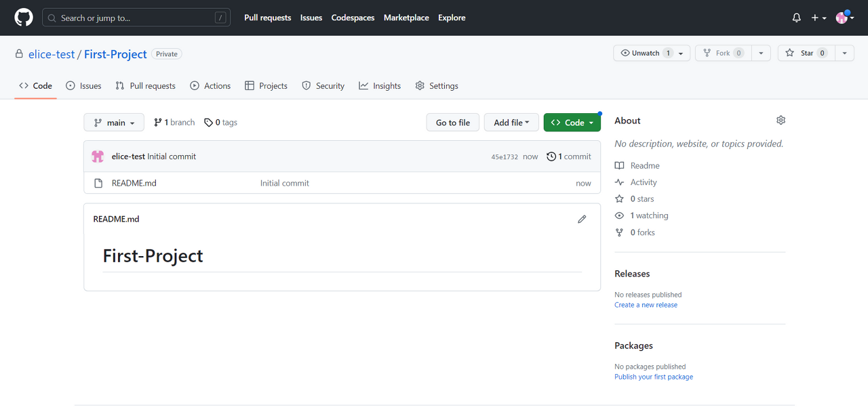
Task: View the 1 commit history link
Action: tap(569, 157)
